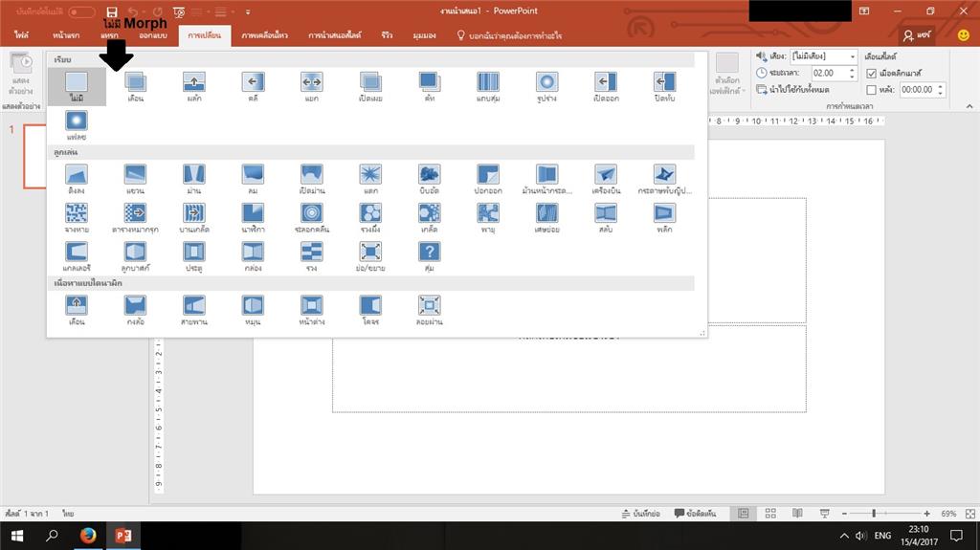Open Windows Start menu

[17, 536]
